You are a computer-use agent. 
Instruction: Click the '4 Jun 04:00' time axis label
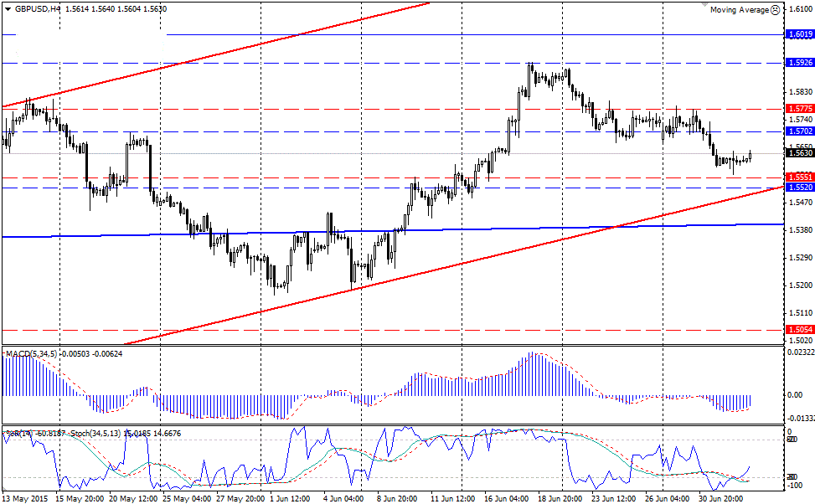(x=343, y=499)
